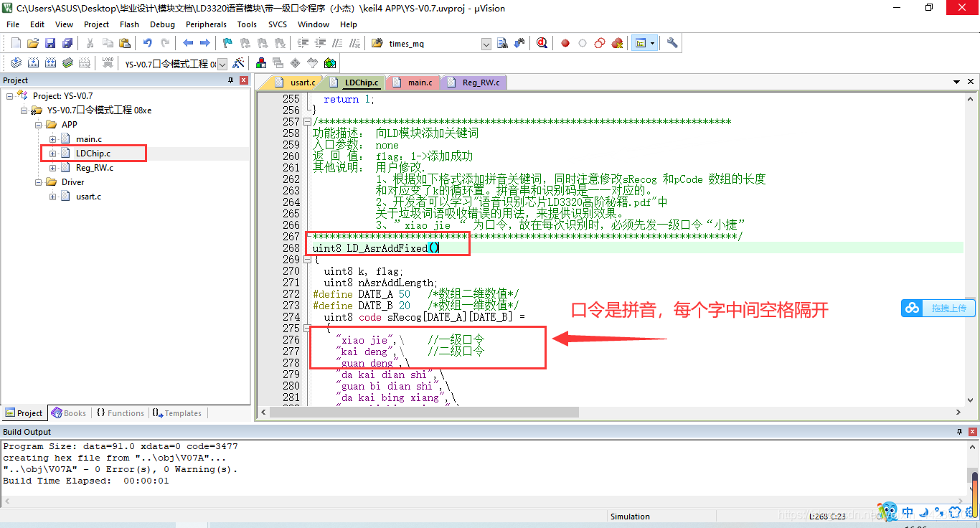This screenshot has width=980, height=528.
Task: Click the Build target toolbar icon
Action: [33, 63]
